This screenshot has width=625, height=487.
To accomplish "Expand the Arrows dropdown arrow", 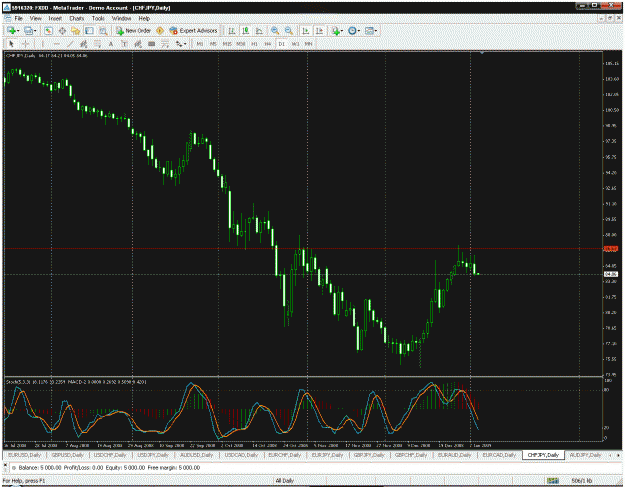I will tap(185, 44).
